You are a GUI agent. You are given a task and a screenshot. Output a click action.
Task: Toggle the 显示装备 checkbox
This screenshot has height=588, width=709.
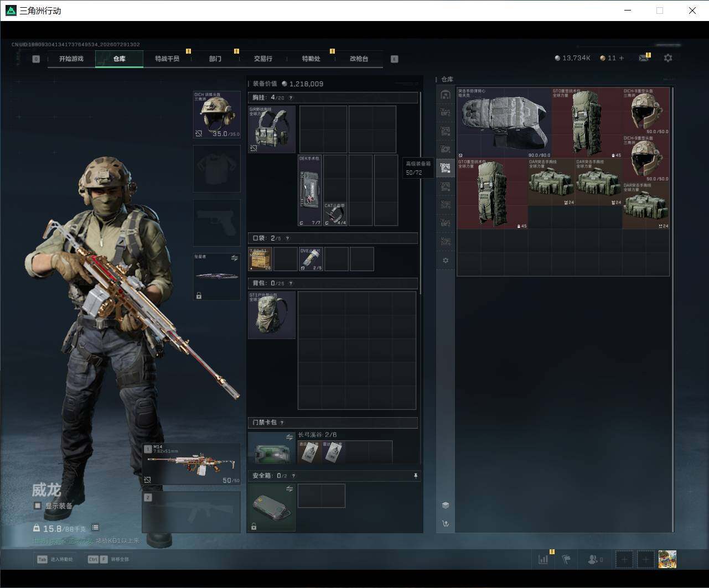[38, 506]
